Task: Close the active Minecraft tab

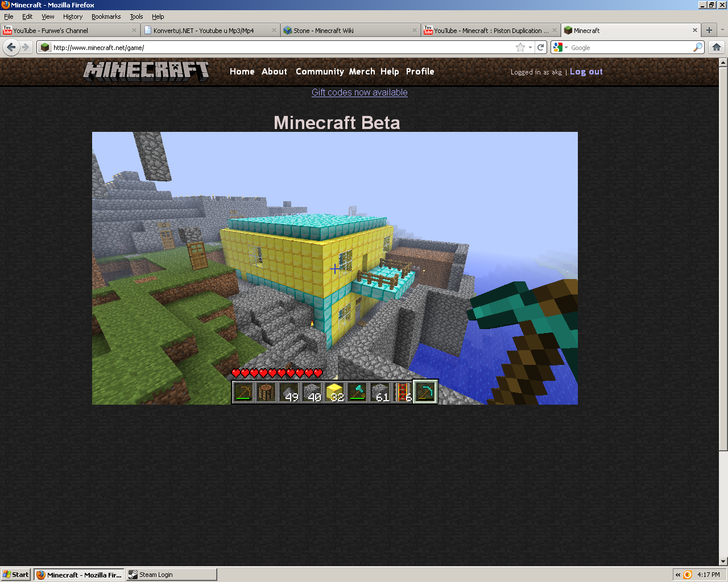Action: (x=694, y=30)
